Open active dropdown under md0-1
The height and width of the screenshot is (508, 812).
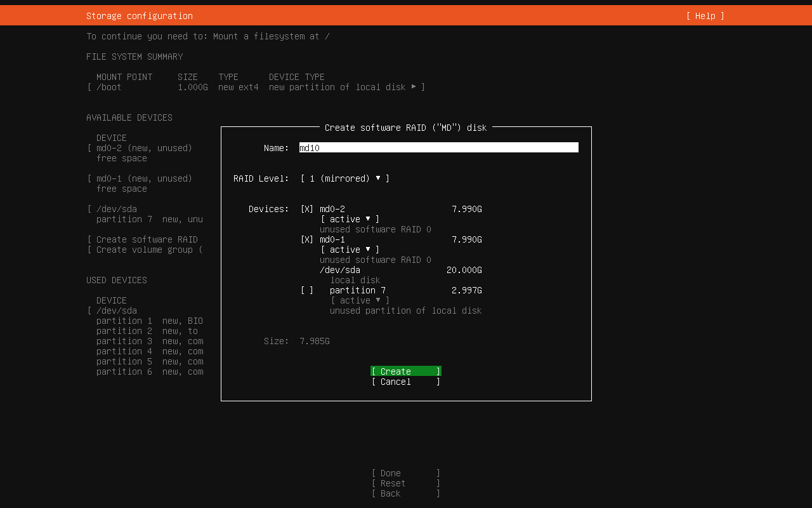pos(350,250)
